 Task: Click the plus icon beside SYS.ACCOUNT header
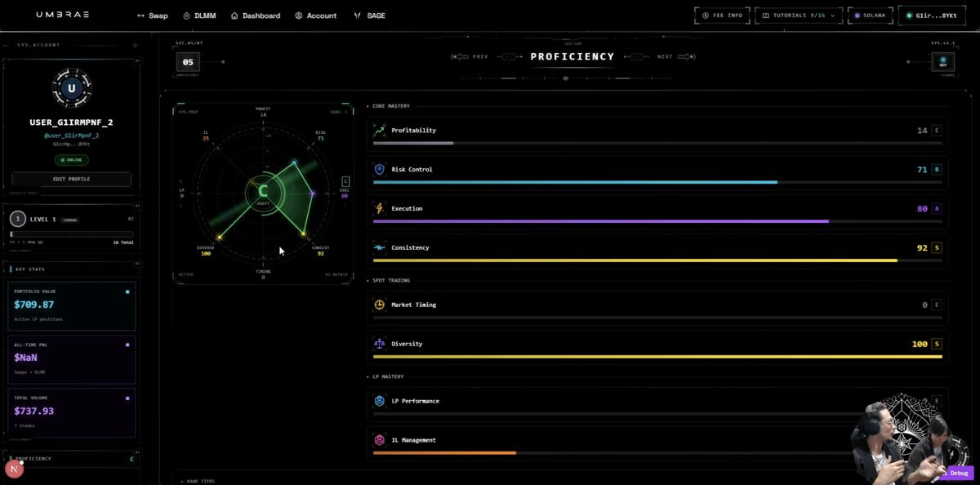(x=134, y=46)
